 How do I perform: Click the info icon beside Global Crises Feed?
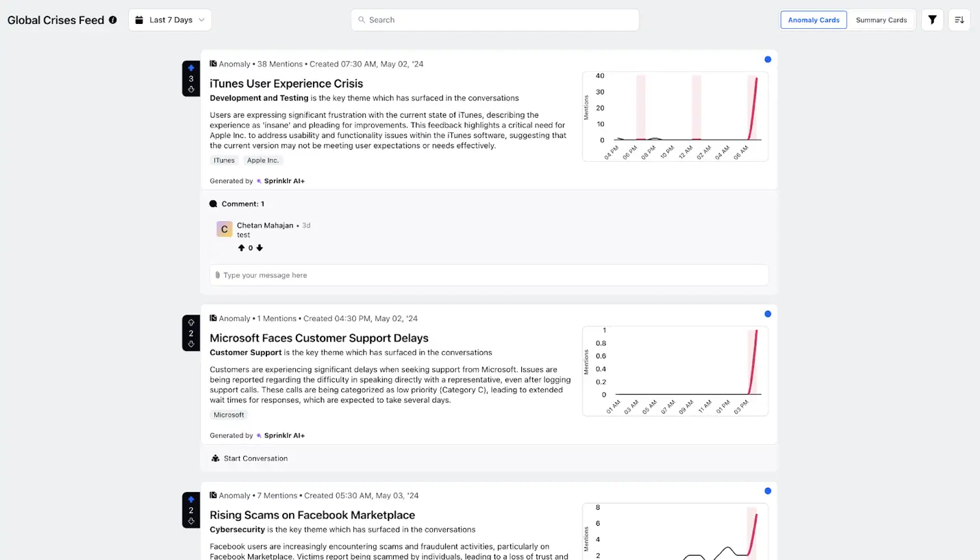[113, 20]
